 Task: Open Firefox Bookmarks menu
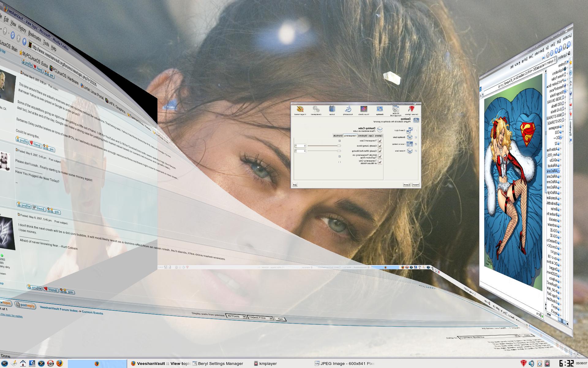(34, 36)
